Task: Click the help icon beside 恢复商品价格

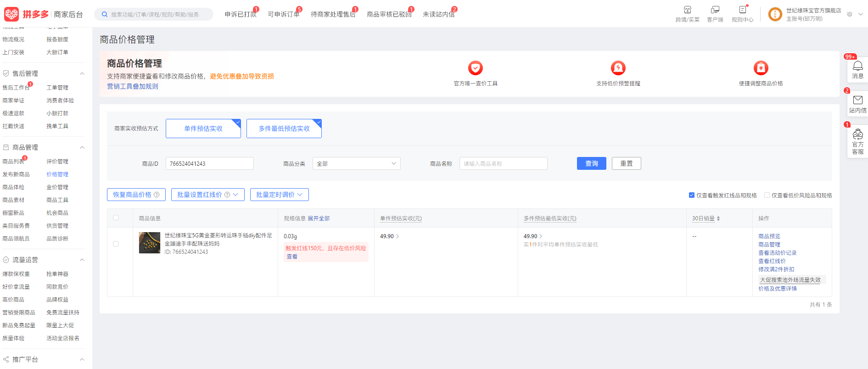Action: pyautogui.click(x=157, y=195)
